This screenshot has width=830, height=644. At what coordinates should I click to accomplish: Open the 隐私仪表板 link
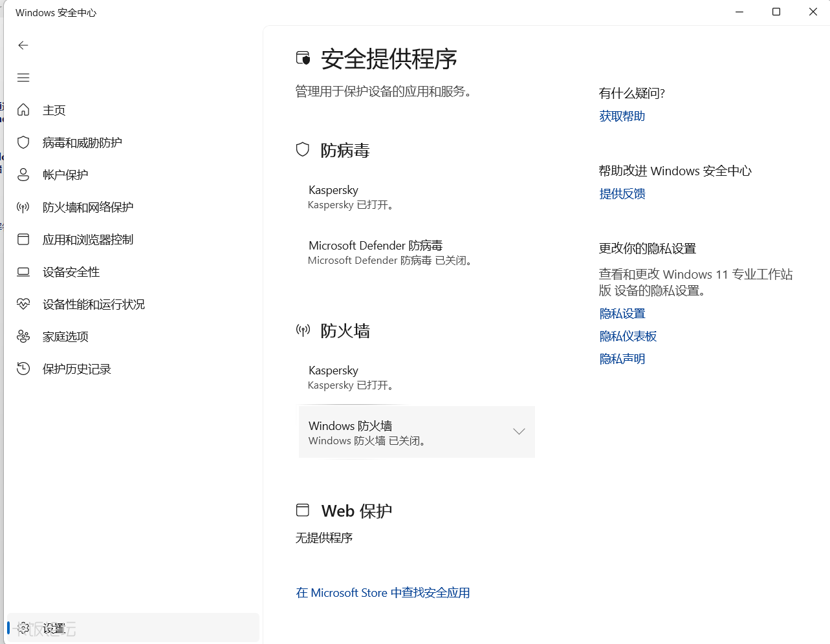pos(628,336)
